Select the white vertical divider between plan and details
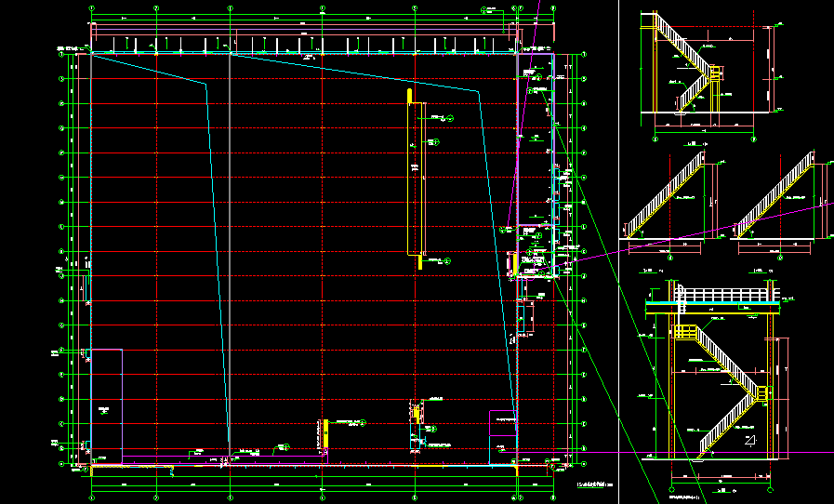The height and width of the screenshot is (504, 834). pos(618,251)
